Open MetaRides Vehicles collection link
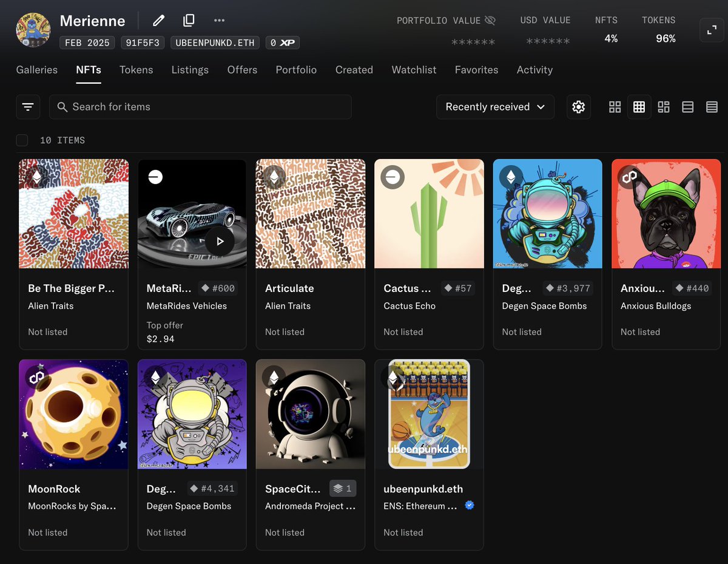The width and height of the screenshot is (728, 564). click(x=186, y=306)
